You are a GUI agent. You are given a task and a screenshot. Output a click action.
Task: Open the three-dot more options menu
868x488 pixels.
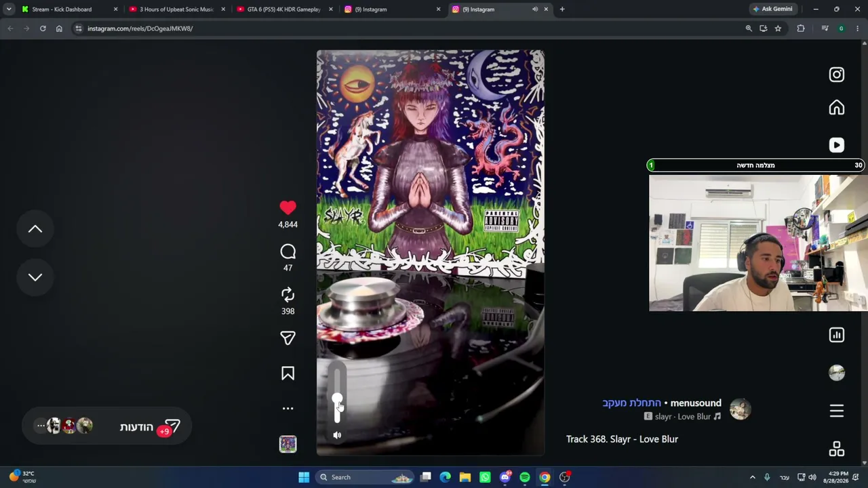pos(288,409)
